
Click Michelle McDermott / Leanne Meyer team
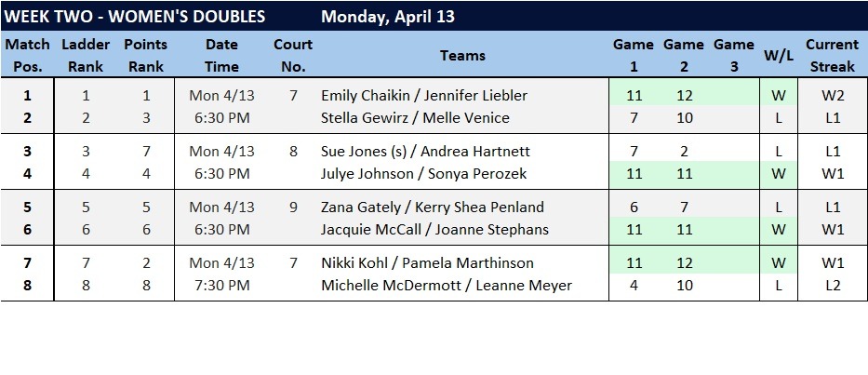446,286
